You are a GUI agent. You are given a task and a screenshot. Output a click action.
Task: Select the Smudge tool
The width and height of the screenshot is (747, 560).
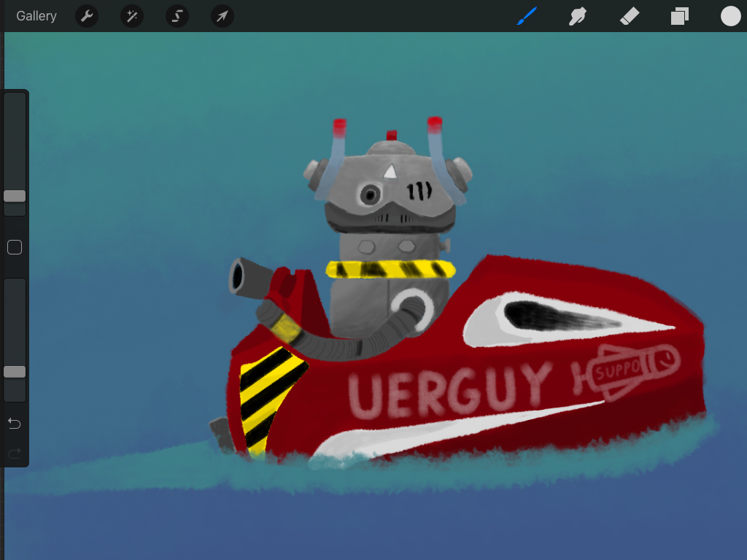pos(578,16)
